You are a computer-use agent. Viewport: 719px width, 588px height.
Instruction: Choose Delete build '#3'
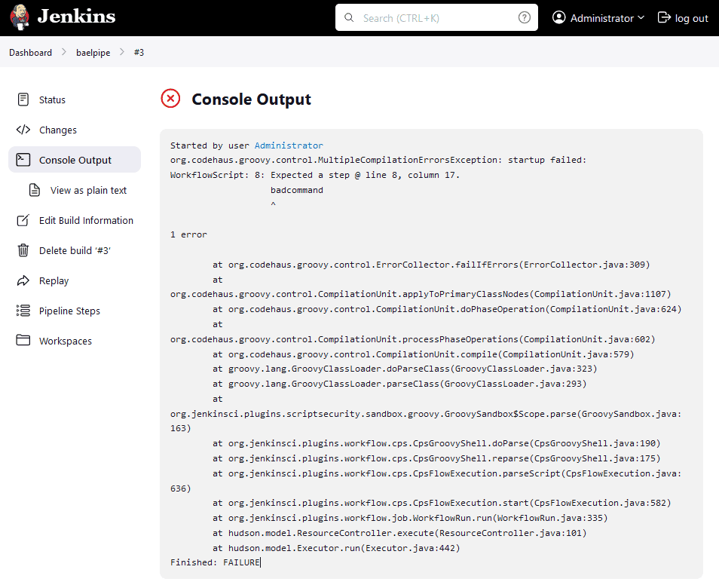75,250
